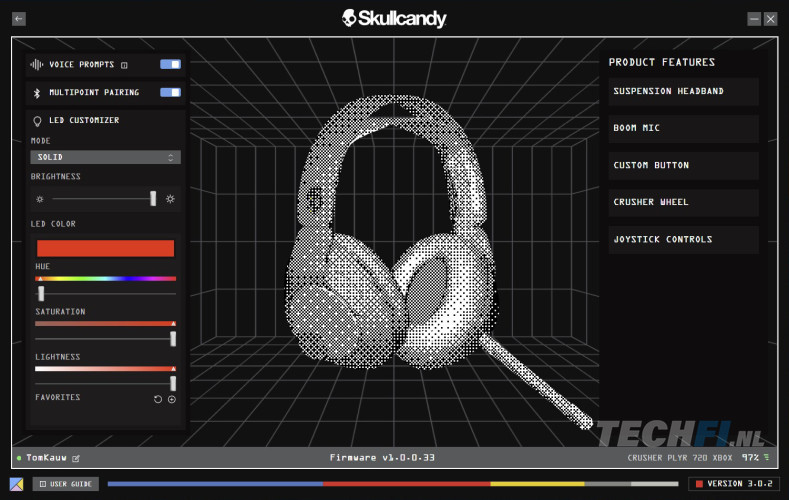Screen dimensions: 789x500
Task: Click the back arrow in title bar
Action: click(19, 19)
